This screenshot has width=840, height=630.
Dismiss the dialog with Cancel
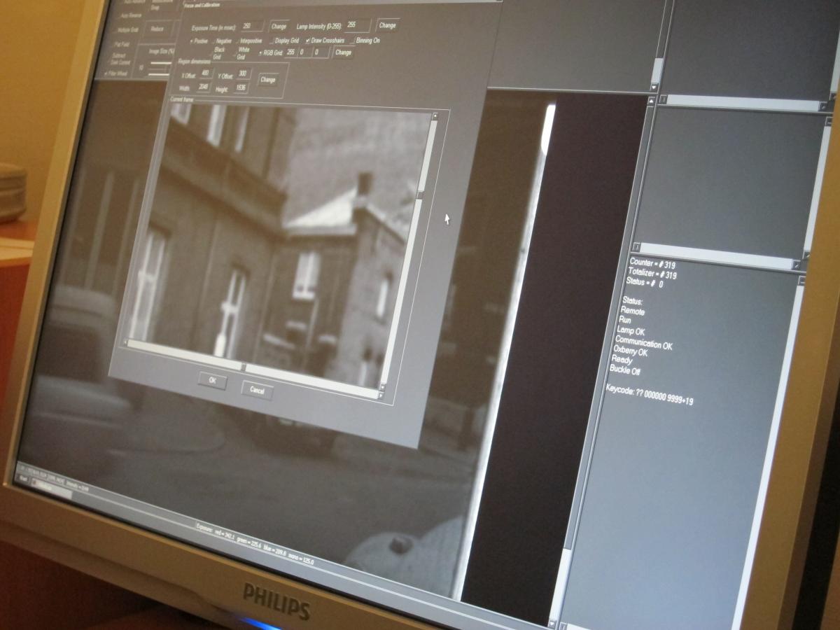tap(257, 390)
